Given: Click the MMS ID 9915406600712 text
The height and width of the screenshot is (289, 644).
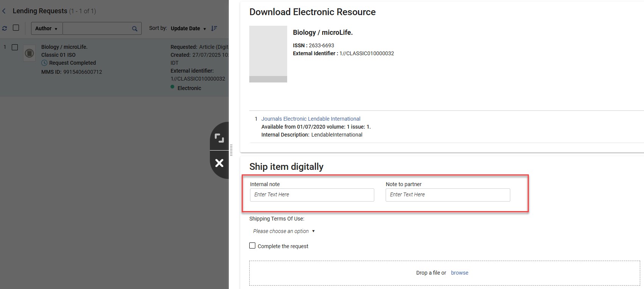Looking at the screenshot, I should [x=72, y=72].
